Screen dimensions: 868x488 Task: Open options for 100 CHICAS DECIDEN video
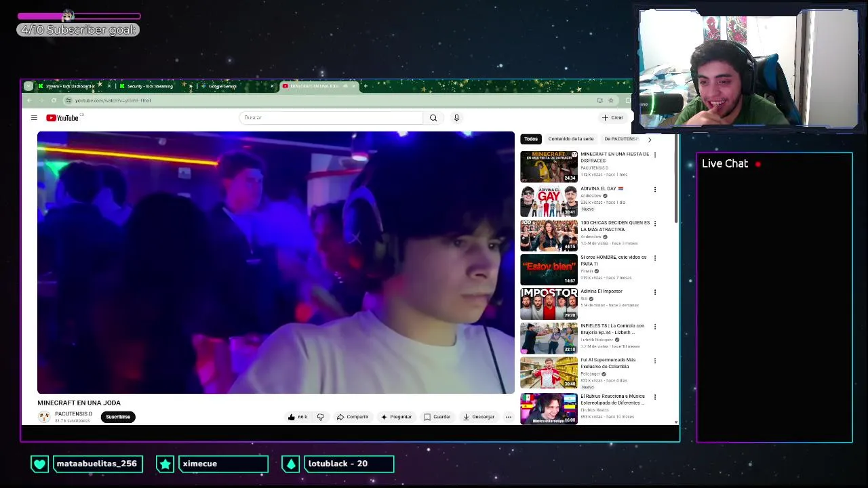(x=655, y=224)
